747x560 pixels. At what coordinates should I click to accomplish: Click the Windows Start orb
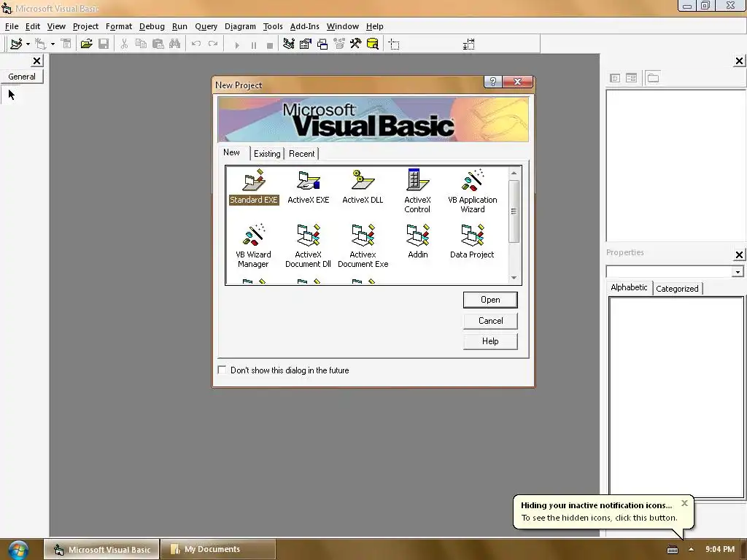18,549
